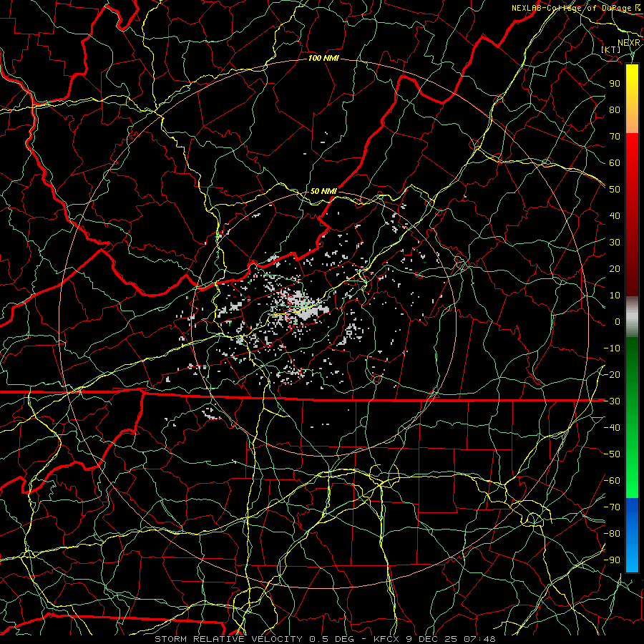Click the 0 value on velocity scale

(618, 321)
